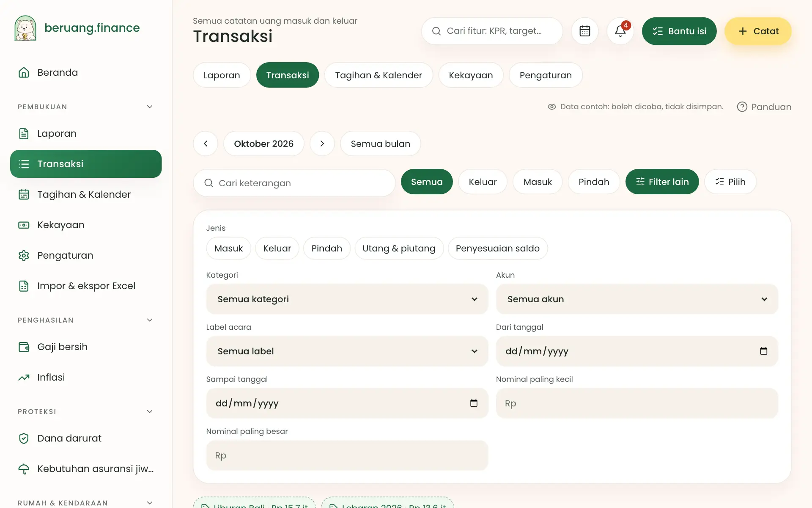Switch to the Kekayaan top tab
Screen dimensions: 812x508
point(471,75)
